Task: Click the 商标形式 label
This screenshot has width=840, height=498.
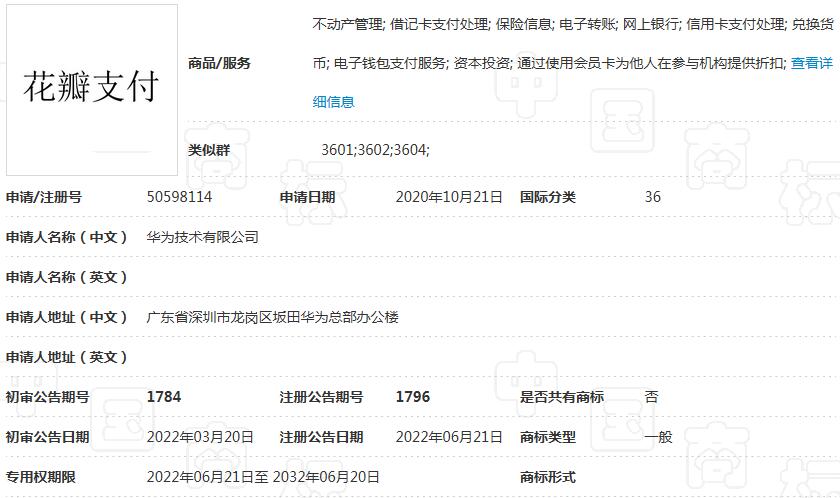Action: coord(548,477)
